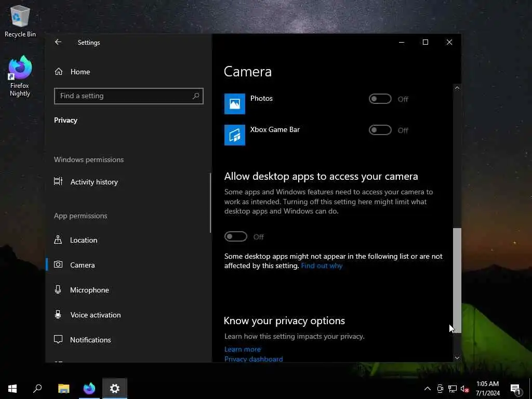Click the Meet Now tray icon
Screen dimensions: 532x399
(440, 389)
